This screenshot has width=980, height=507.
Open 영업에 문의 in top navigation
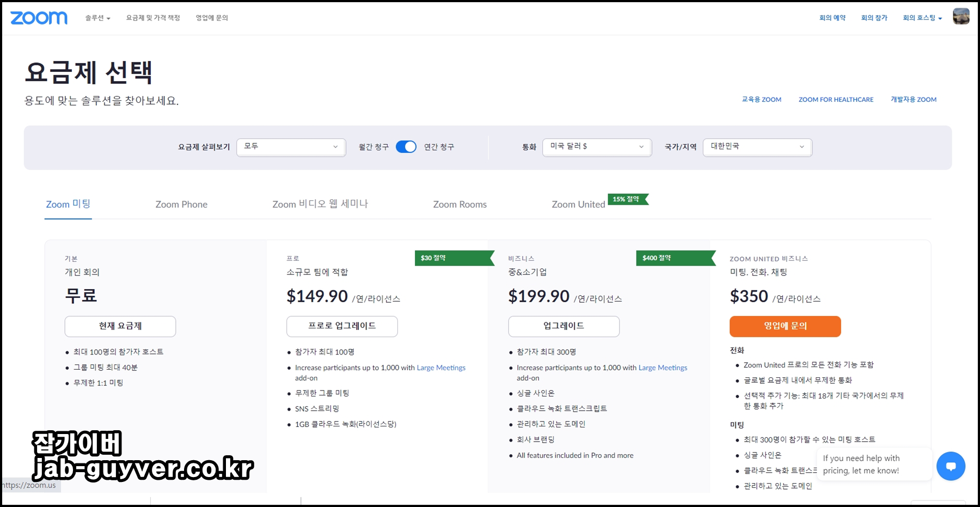coord(212,18)
